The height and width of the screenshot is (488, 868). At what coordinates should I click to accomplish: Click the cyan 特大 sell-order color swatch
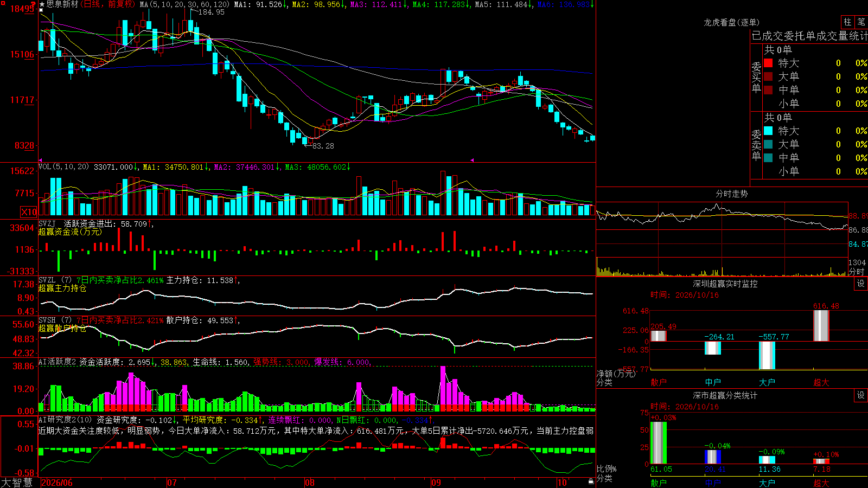[768, 131]
